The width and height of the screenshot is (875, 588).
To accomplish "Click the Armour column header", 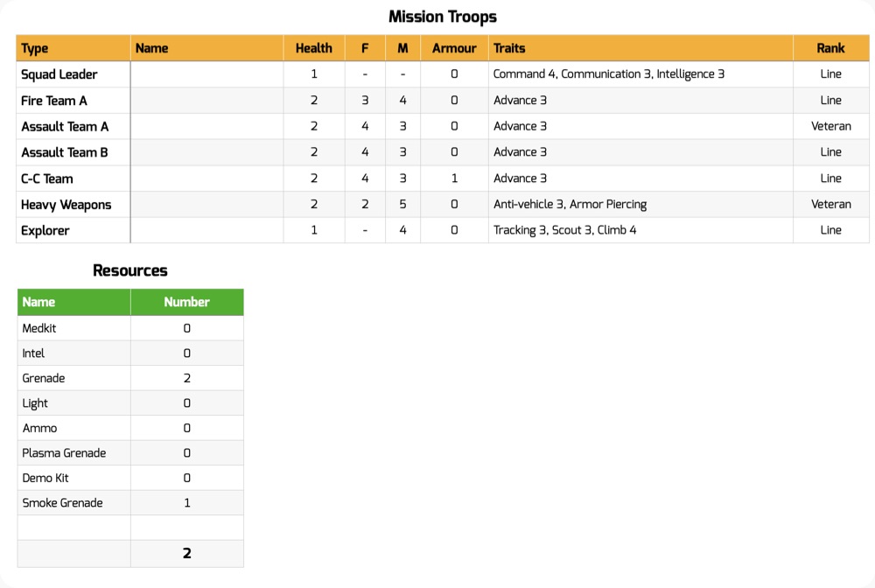I will pos(454,48).
